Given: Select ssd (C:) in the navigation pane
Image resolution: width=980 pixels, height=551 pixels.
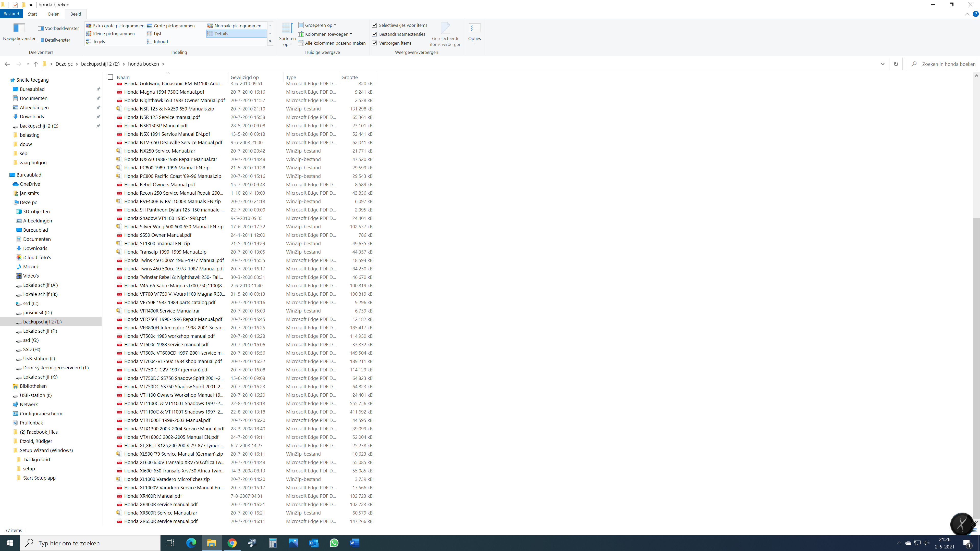Looking at the screenshot, I should [30, 304].
